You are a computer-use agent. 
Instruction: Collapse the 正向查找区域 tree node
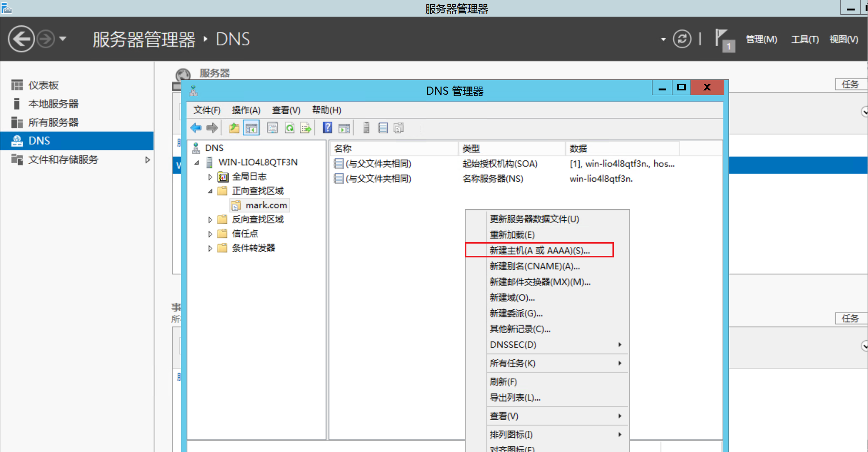(x=210, y=191)
